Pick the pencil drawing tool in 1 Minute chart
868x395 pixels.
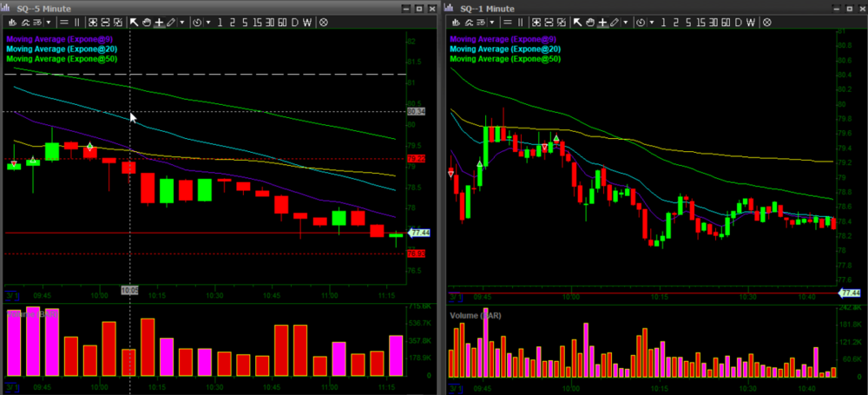tap(613, 22)
